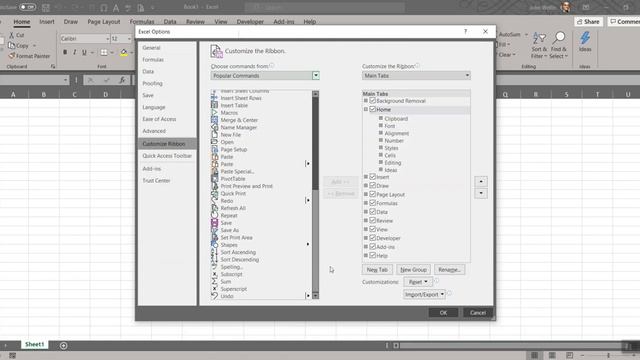
Task: Select the Sort Ascending command icon
Action: [214, 252]
